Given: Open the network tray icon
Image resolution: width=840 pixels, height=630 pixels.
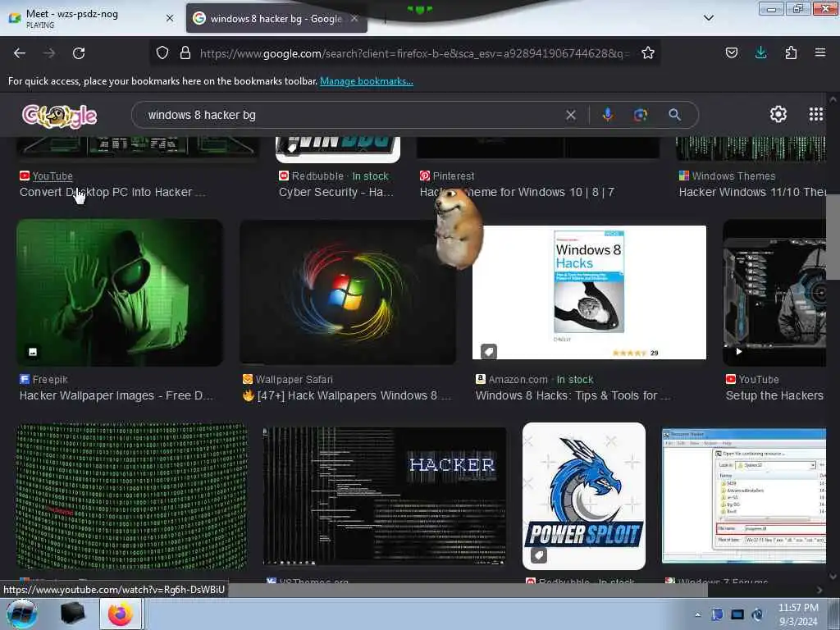Looking at the screenshot, I should pyautogui.click(x=737, y=614).
